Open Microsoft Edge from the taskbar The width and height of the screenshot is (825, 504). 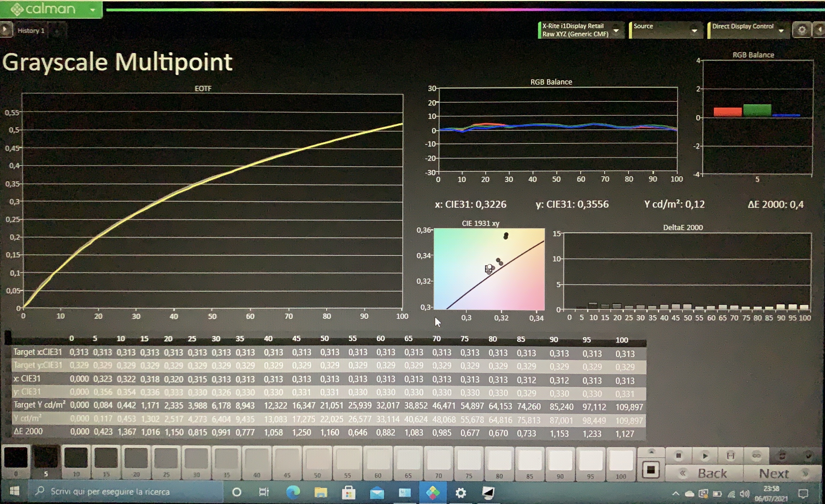pos(293,492)
